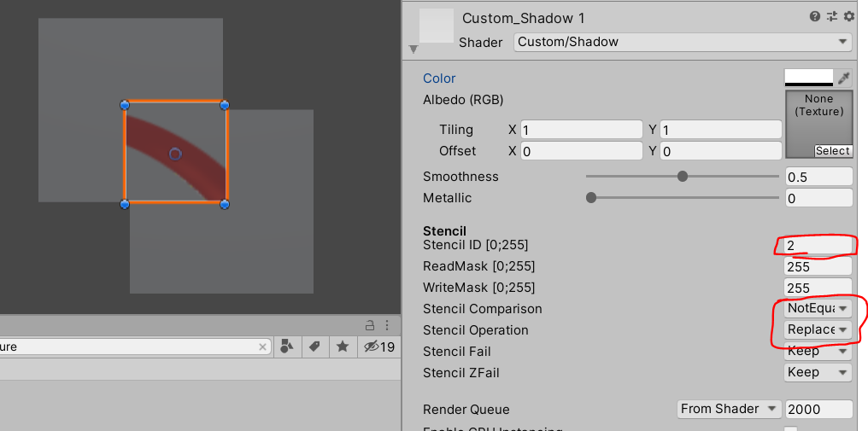Click the Metallic value field

pos(818,198)
